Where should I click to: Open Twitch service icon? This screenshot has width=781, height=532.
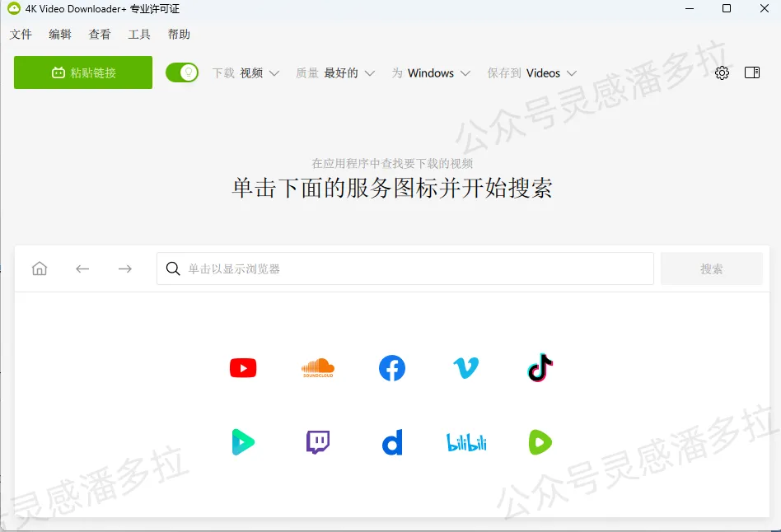point(318,442)
